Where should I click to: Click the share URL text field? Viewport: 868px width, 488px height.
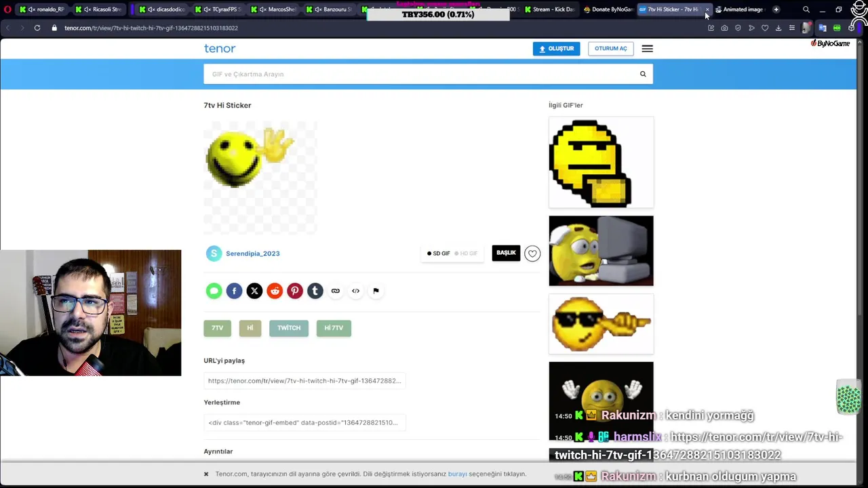tap(304, 381)
